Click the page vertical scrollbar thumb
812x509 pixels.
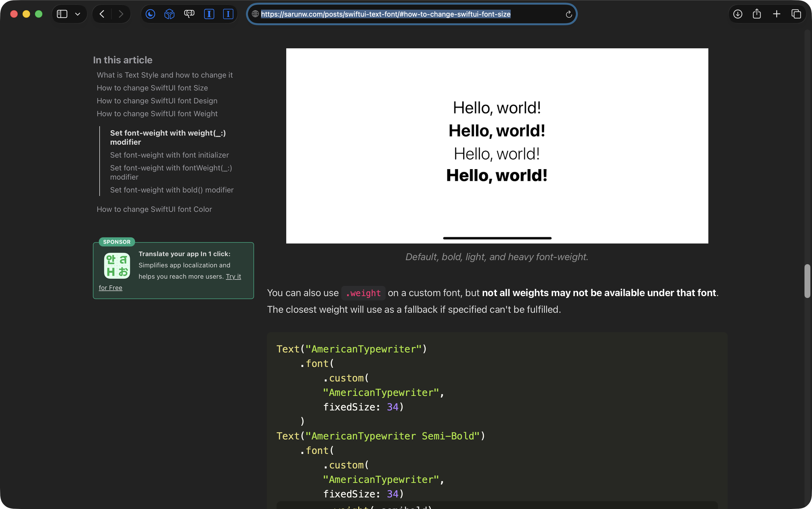tap(807, 281)
